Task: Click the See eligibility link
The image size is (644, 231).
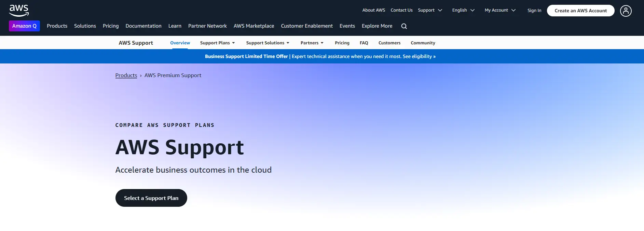Action: point(419,57)
